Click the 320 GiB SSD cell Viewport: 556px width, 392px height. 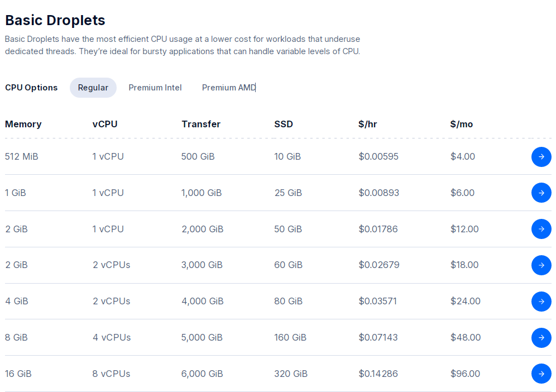290,374
